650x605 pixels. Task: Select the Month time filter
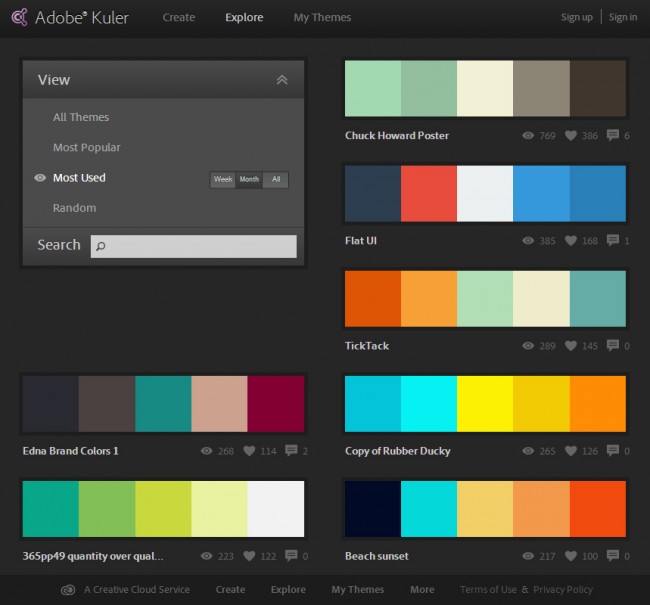coord(249,180)
